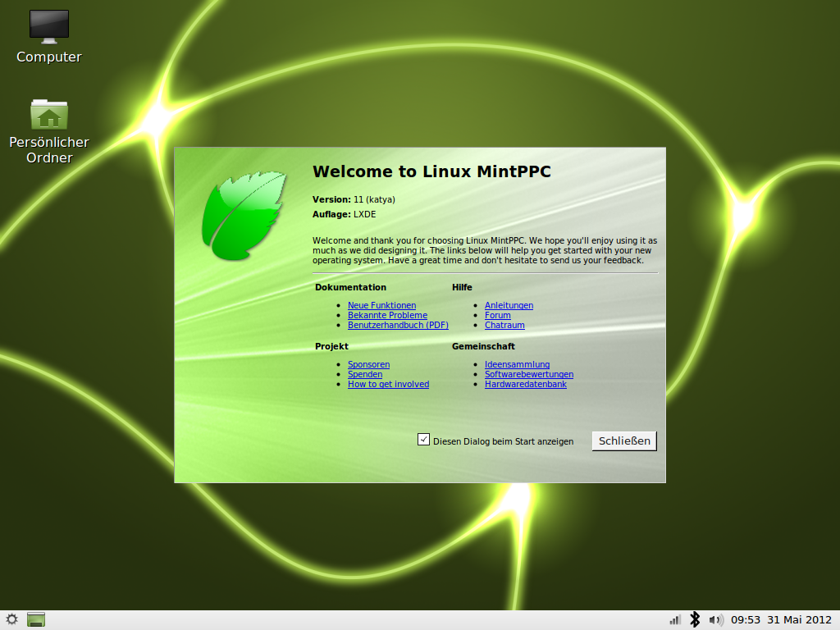Click the Version: 11 (katya) text

coord(354,199)
